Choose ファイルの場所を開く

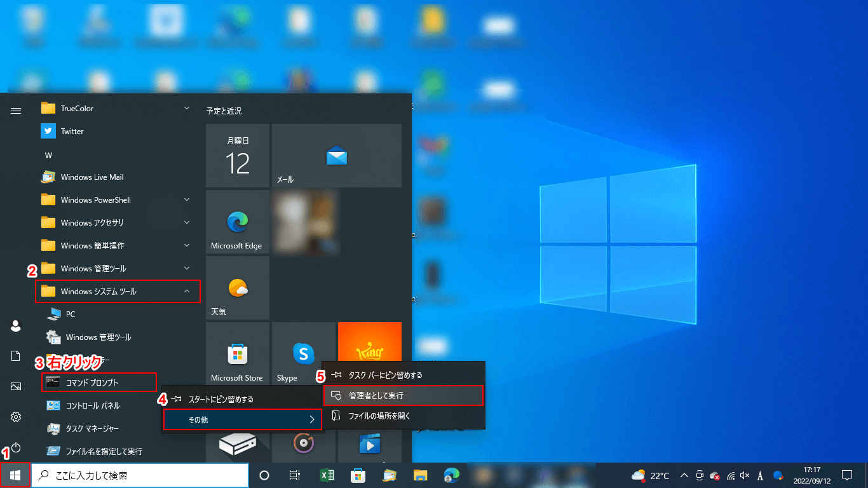pyautogui.click(x=403, y=416)
